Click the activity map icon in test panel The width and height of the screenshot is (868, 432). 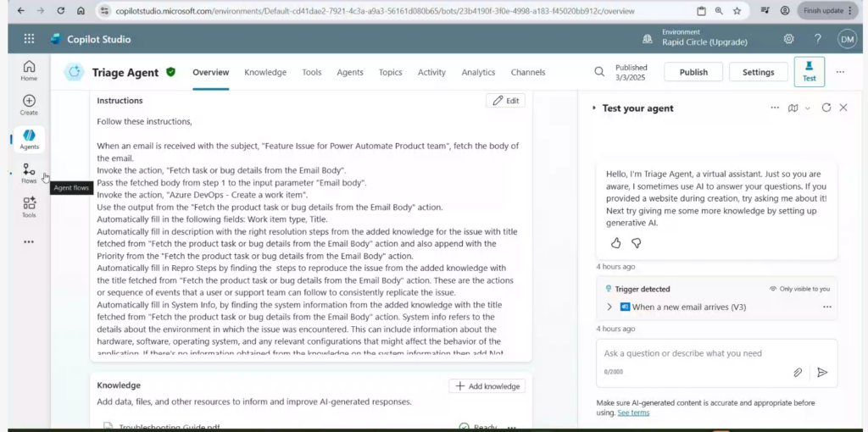(793, 108)
